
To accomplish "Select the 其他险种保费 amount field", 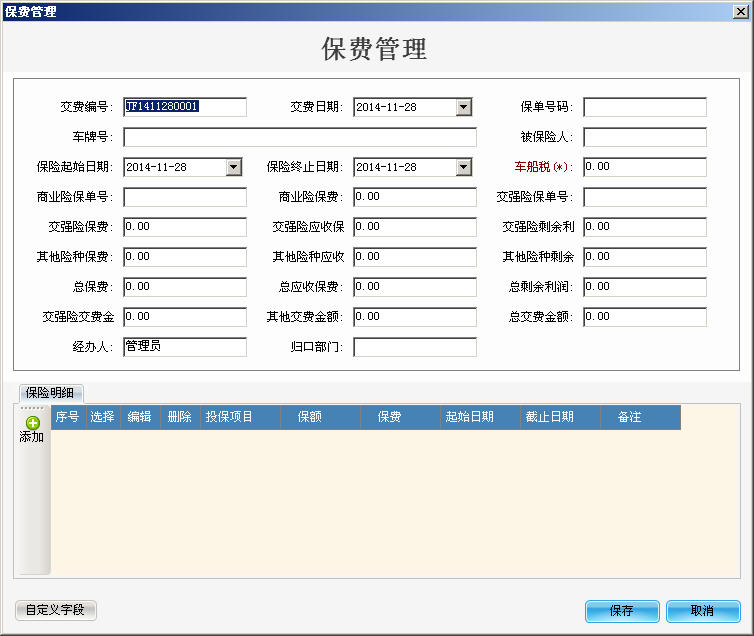I will click(185, 257).
